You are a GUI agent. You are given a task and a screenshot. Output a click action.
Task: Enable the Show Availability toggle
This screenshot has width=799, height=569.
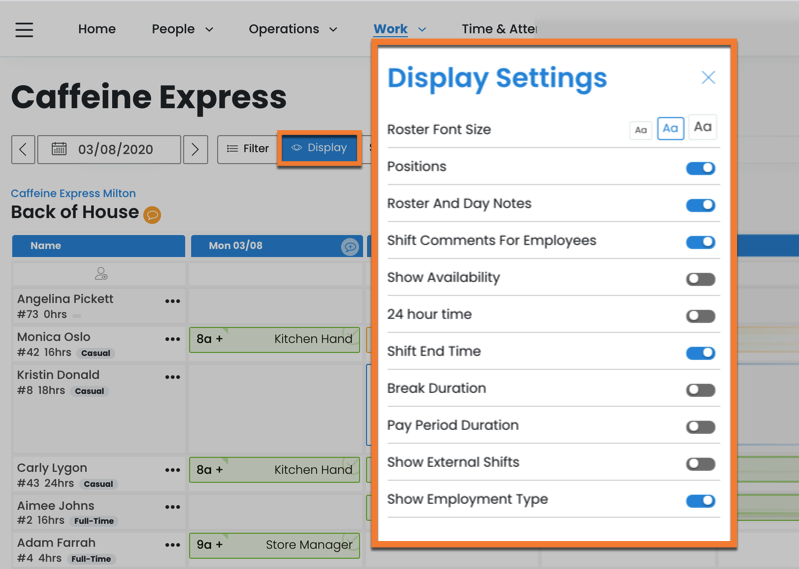tap(700, 279)
